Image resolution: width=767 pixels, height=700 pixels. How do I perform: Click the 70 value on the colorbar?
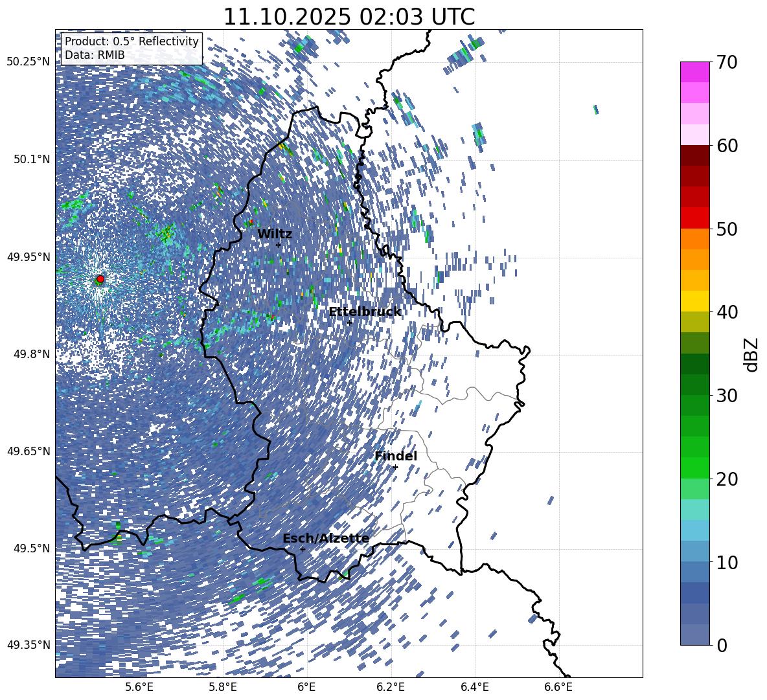click(x=727, y=63)
